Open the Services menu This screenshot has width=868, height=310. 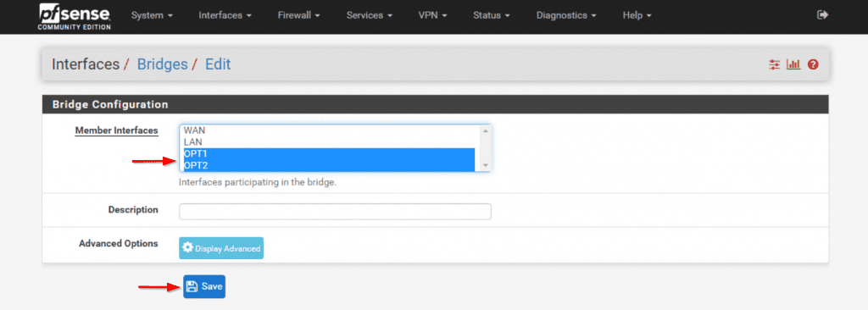[x=370, y=15]
